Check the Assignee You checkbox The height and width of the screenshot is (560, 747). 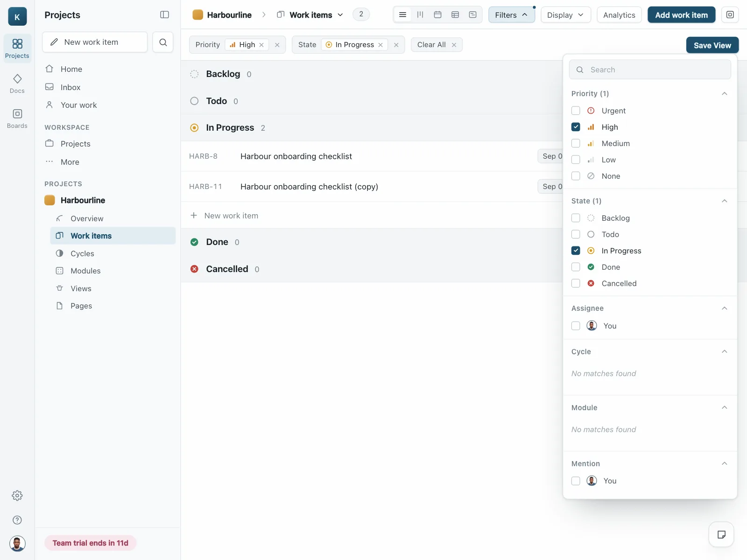[576, 326]
